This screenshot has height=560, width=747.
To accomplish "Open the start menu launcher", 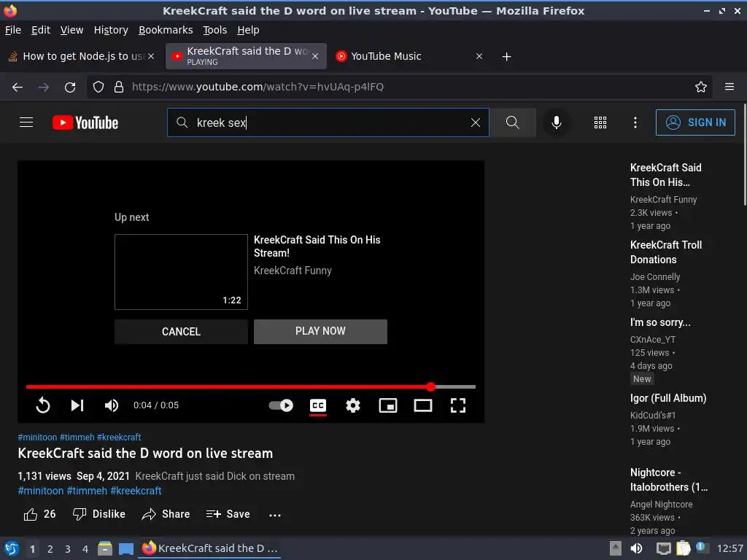I will (11, 548).
